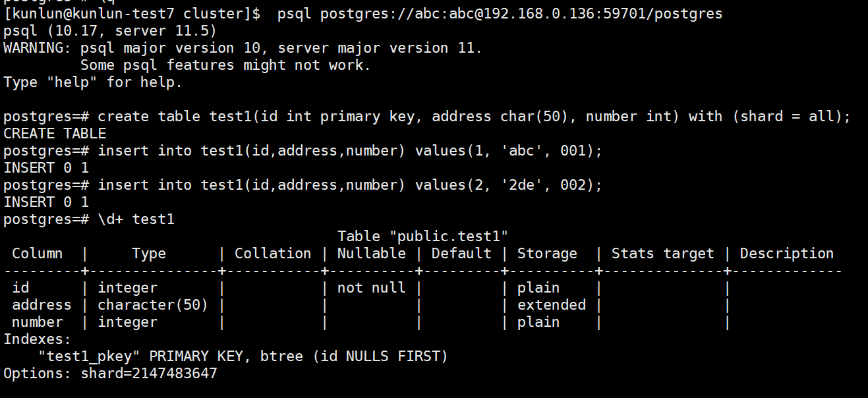Image resolution: width=868 pixels, height=398 pixels.
Task: Click the character(50) type value
Action: [153, 305]
